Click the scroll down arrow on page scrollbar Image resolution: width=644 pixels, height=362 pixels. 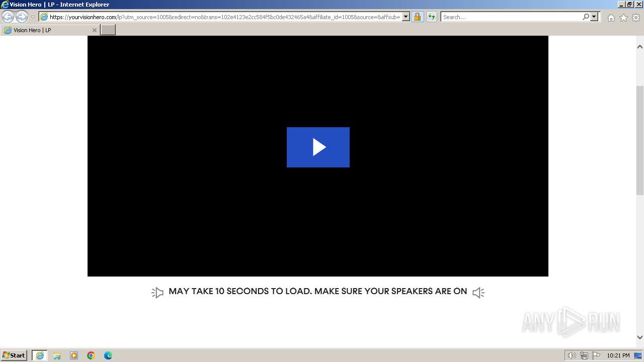[640, 337]
